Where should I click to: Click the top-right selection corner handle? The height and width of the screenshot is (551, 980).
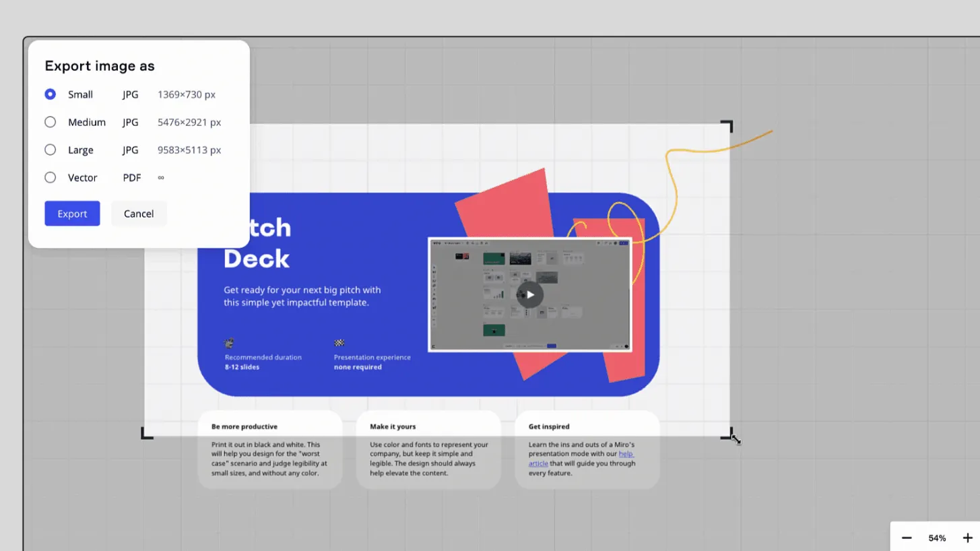(x=727, y=126)
